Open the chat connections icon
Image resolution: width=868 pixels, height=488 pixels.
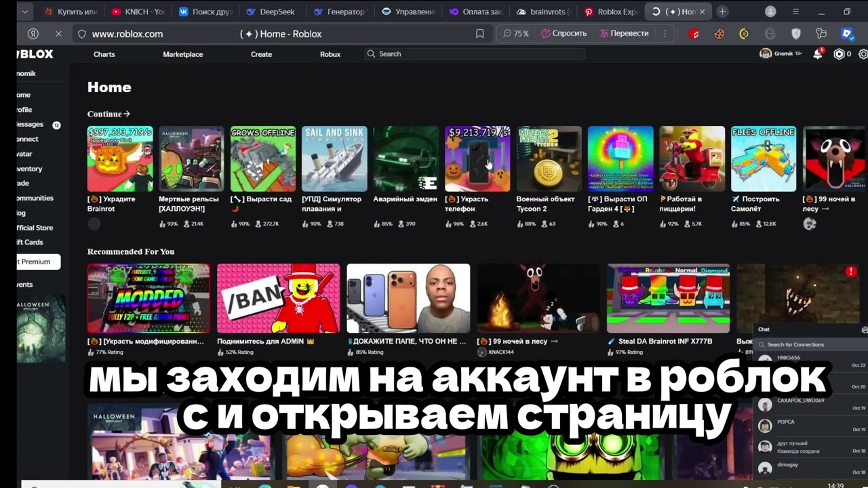(x=864, y=329)
